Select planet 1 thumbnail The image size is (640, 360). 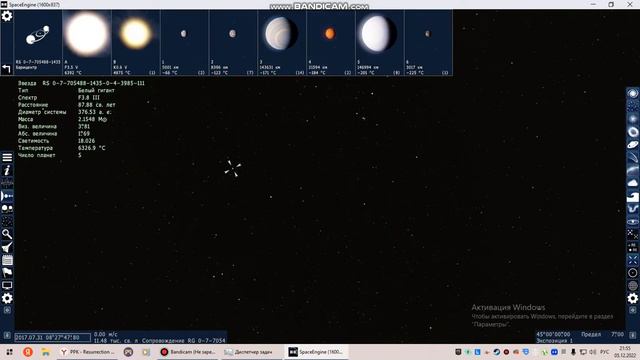pyautogui.click(x=184, y=43)
